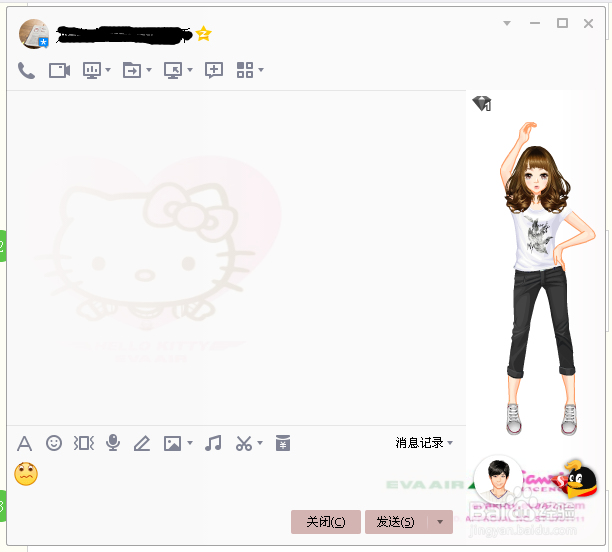Click the yellow star level badge
The image size is (612, 552).
pyautogui.click(x=203, y=34)
